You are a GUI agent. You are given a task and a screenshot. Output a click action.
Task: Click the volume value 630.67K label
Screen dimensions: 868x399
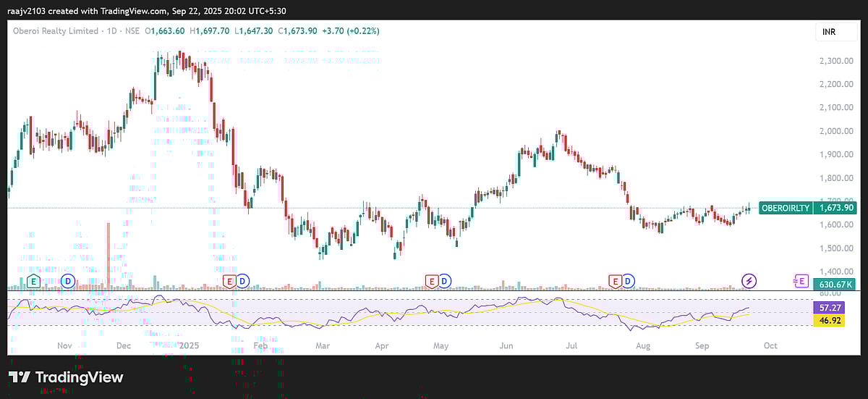click(x=836, y=284)
